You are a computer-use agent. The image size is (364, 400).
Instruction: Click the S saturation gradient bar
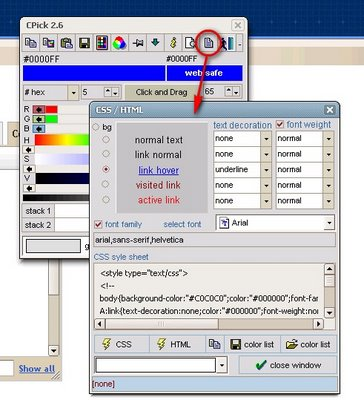point(62,159)
